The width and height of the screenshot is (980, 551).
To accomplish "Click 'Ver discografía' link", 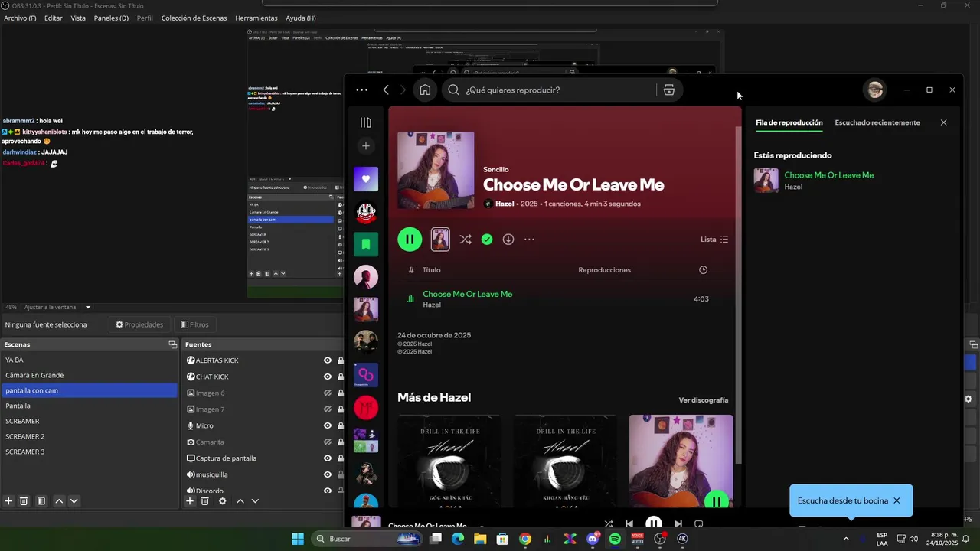I will tap(703, 400).
